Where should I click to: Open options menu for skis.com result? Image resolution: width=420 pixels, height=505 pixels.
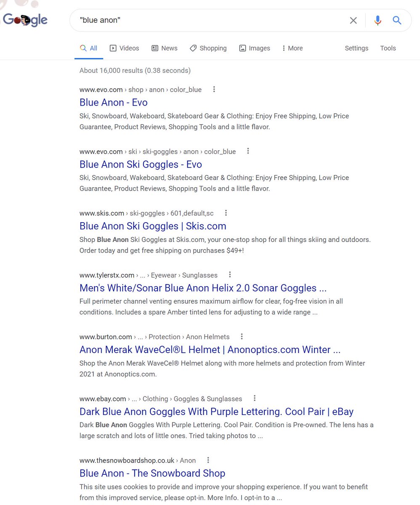(x=226, y=213)
